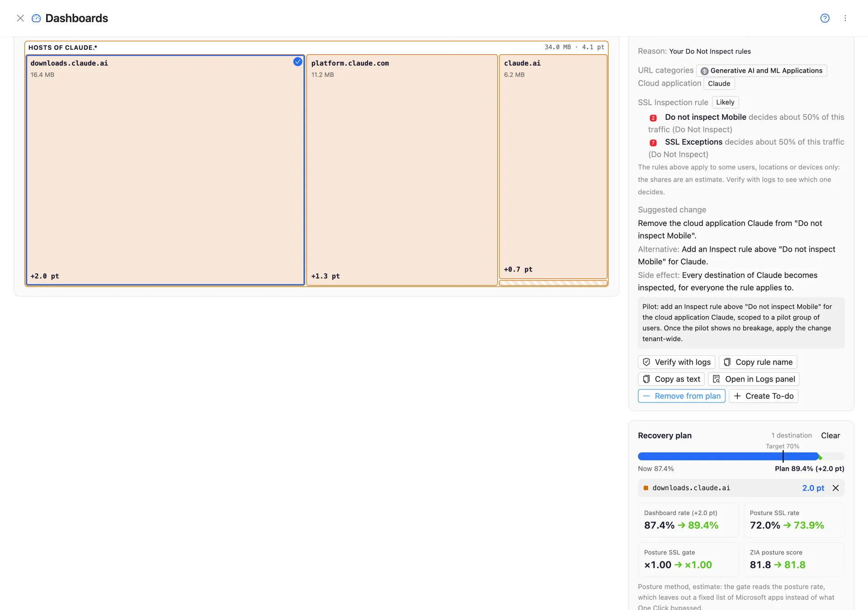Click Copy rule name button
868x610 pixels.
pyautogui.click(x=758, y=362)
